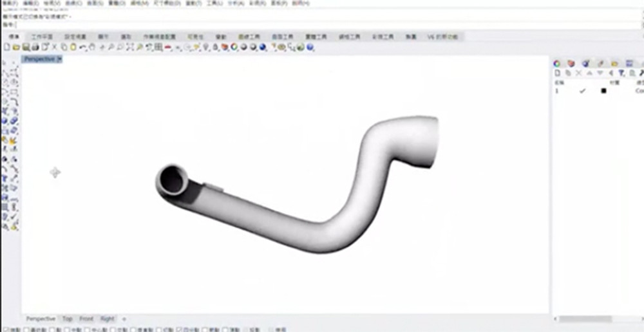The width and height of the screenshot is (644, 332).
Task: Select the Group objects tool in sidebar
Action: click(5, 159)
